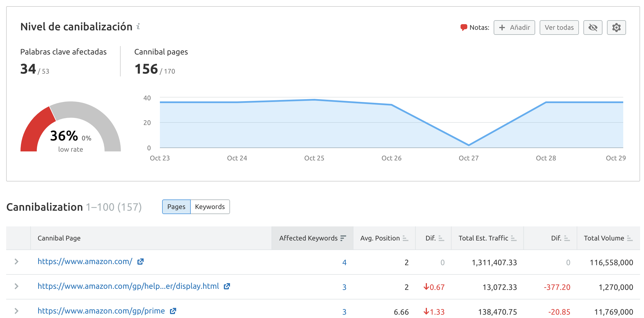Click the Ver todas notes button

coord(559,28)
